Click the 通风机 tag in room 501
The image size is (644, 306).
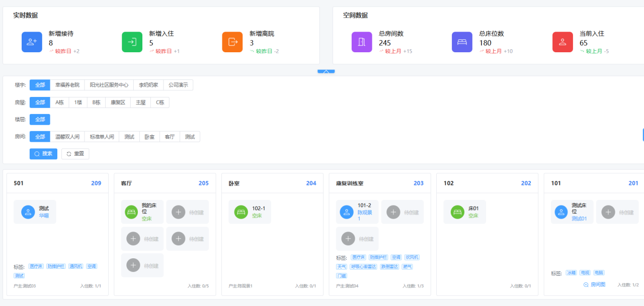point(75,266)
